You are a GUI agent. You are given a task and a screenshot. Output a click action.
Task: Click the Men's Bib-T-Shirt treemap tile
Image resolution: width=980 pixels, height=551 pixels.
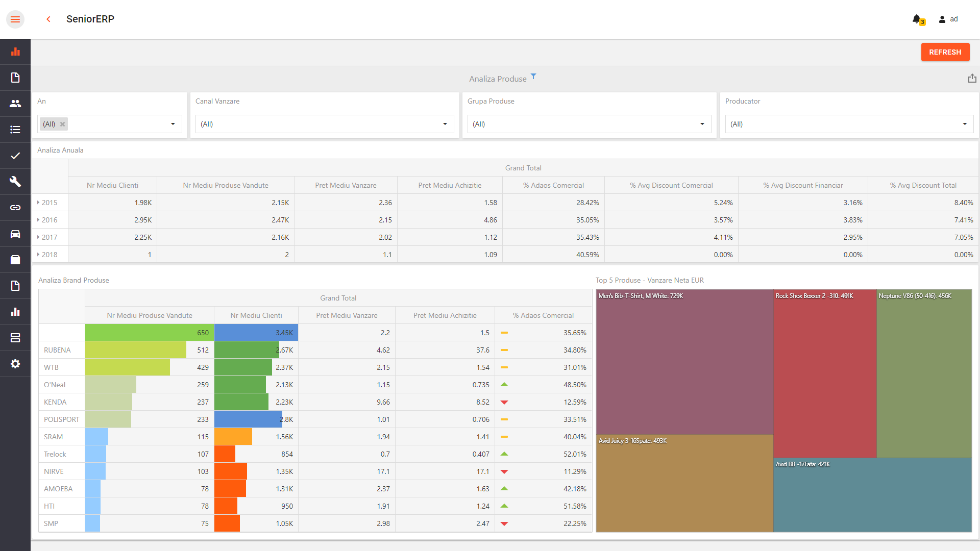coord(684,362)
